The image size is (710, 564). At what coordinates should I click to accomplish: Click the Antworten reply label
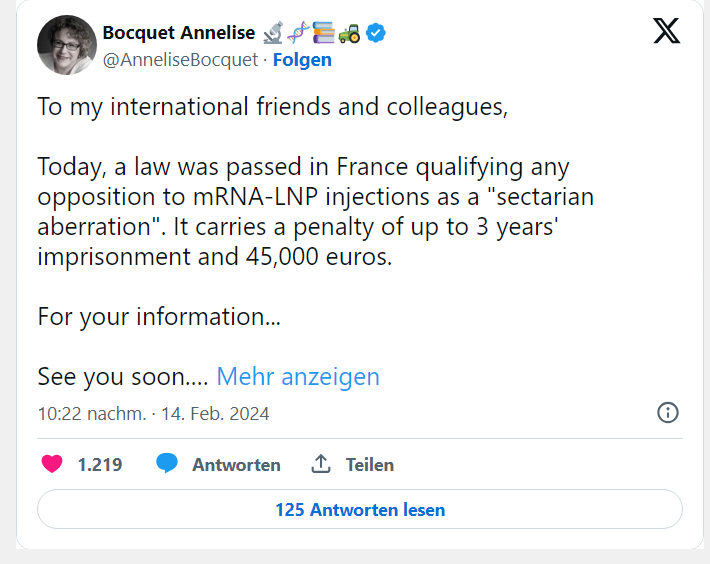236,465
